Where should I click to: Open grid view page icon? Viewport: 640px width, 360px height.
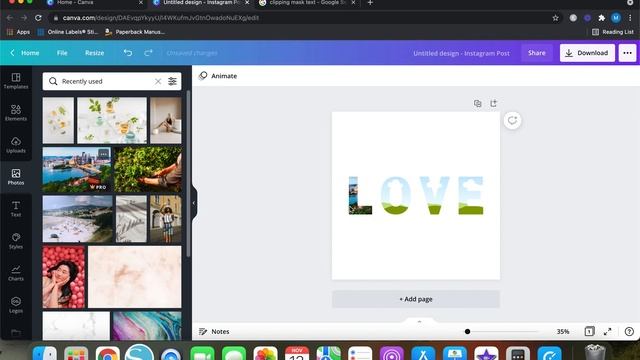click(589, 331)
